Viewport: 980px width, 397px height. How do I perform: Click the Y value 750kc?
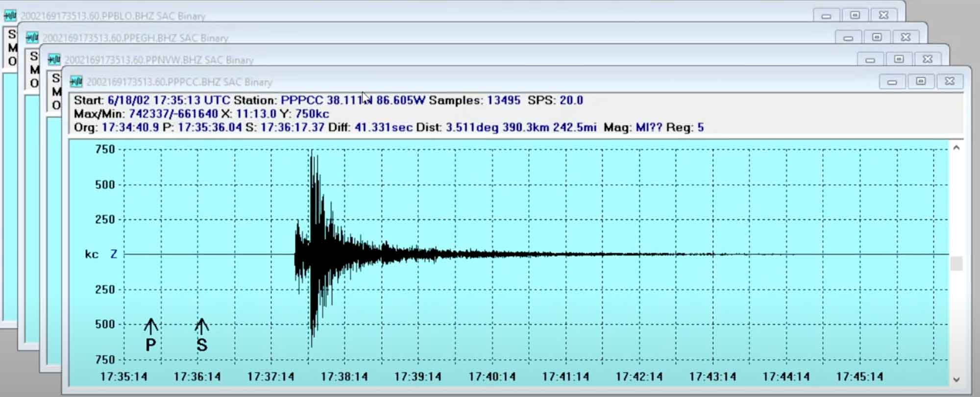(x=312, y=114)
